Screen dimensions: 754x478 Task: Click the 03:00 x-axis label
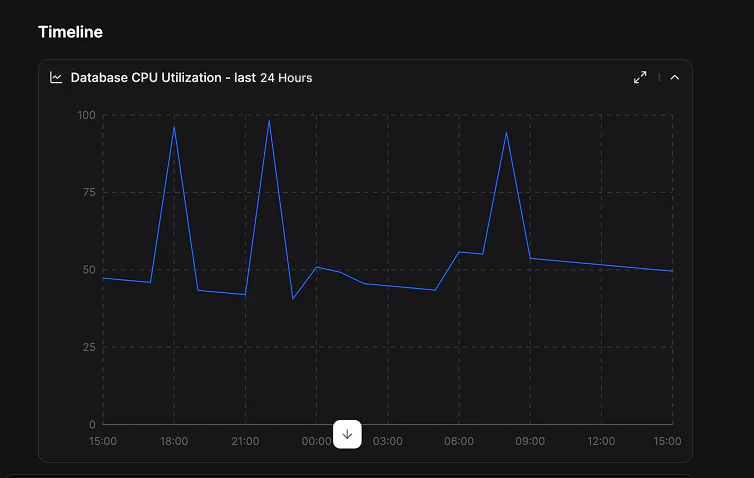tap(388, 441)
